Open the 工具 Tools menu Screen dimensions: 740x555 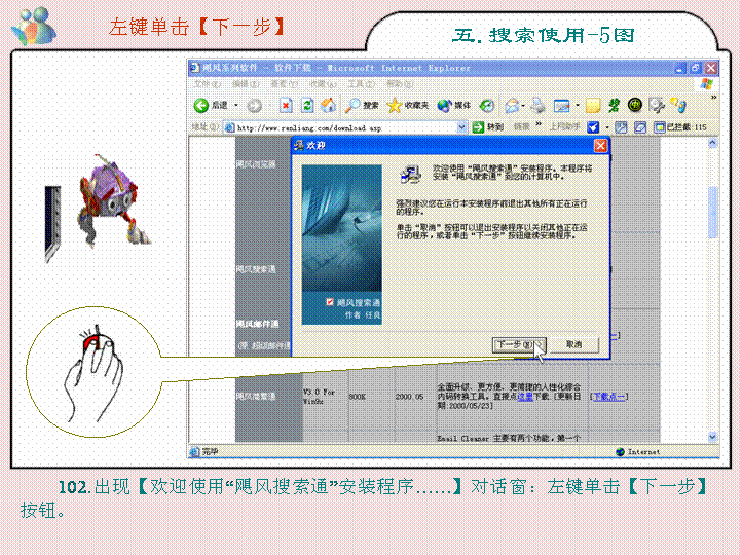click(361, 84)
